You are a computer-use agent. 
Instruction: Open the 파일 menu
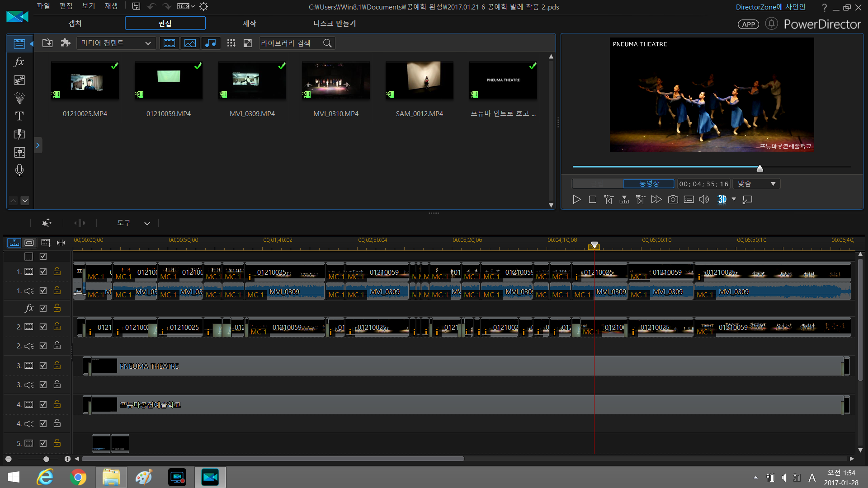pyautogui.click(x=43, y=6)
